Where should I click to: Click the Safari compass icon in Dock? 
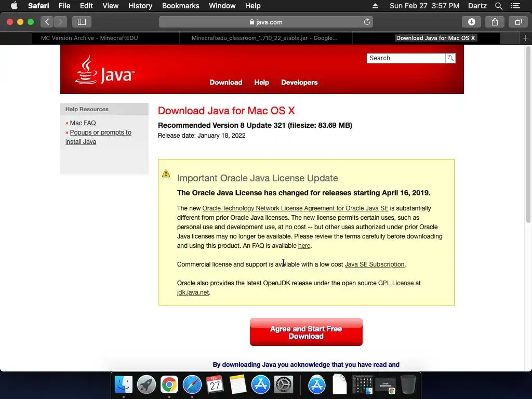192,384
